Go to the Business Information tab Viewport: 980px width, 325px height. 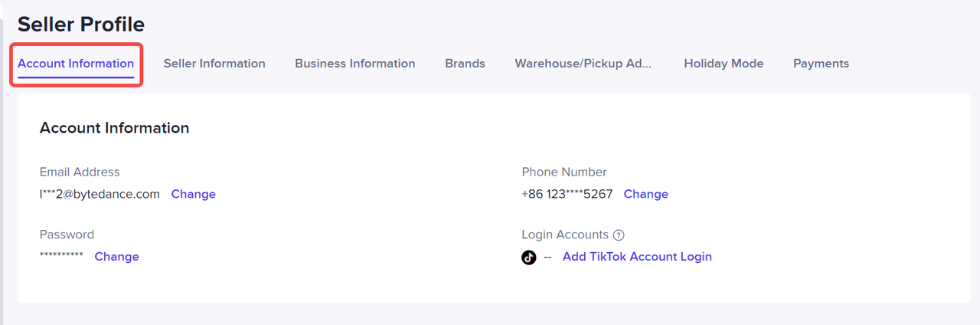[355, 64]
